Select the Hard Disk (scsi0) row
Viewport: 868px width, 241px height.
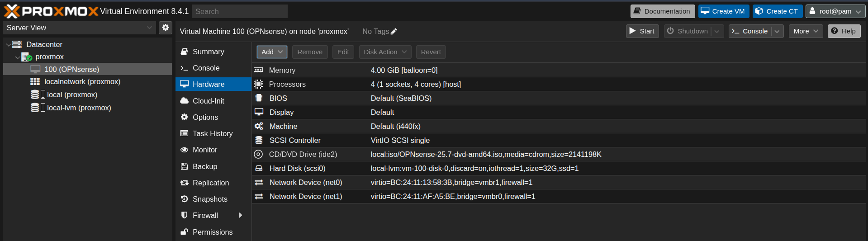point(297,169)
